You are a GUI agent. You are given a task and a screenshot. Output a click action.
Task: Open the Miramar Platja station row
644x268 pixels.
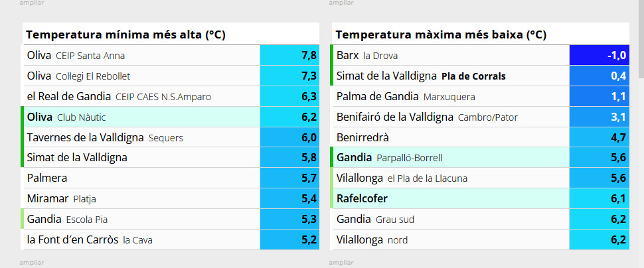170,198
